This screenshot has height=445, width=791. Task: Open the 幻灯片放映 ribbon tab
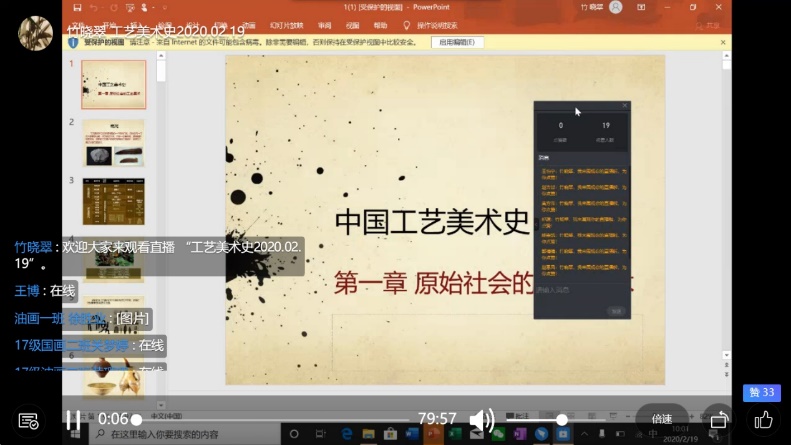pyautogui.click(x=288, y=25)
